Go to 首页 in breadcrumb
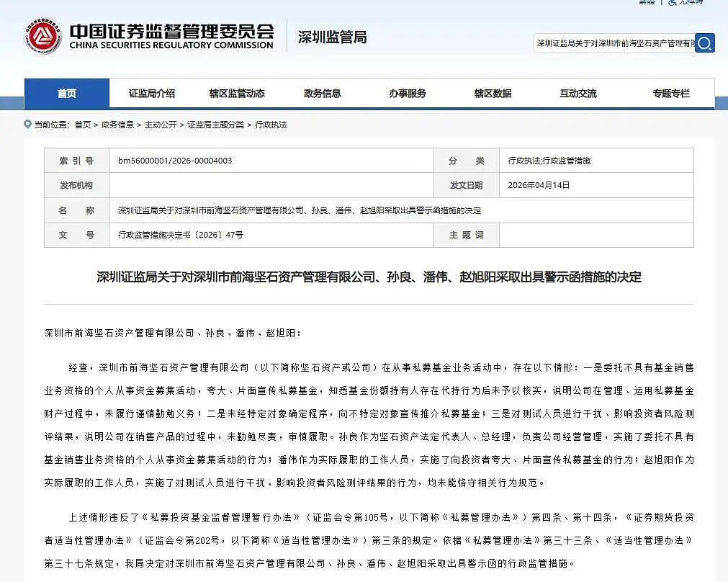Image resolution: width=728 pixels, height=582 pixels. 83,125
